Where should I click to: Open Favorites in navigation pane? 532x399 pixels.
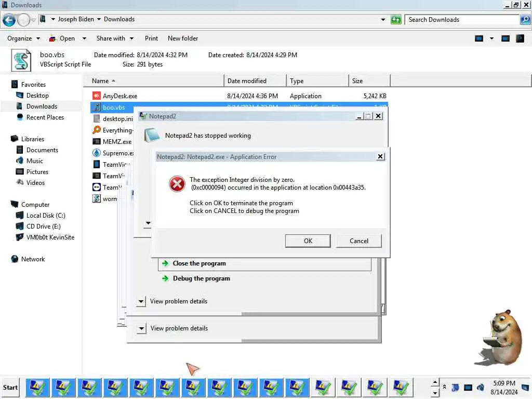point(33,85)
